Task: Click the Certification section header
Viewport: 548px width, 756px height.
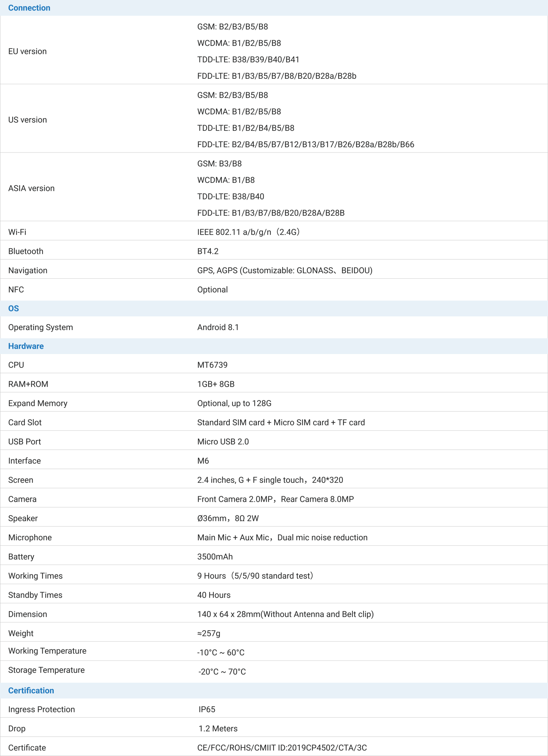Action: click(31, 690)
